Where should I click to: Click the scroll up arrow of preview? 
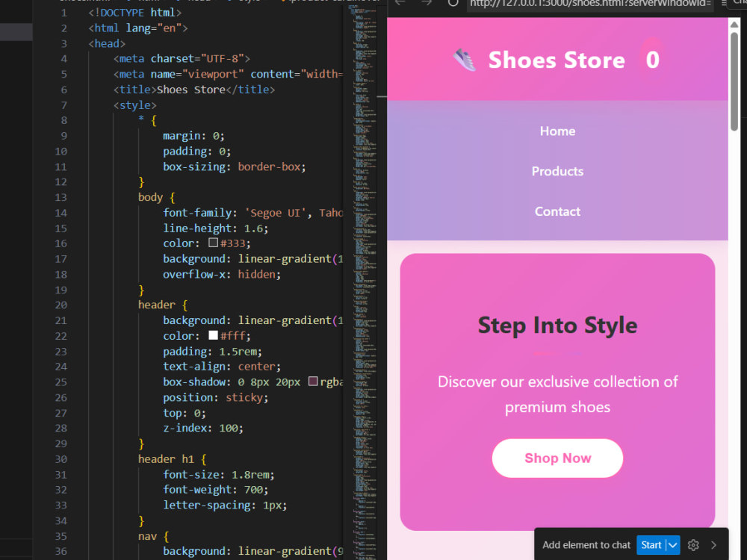pyautogui.click(x=734, y=25)
